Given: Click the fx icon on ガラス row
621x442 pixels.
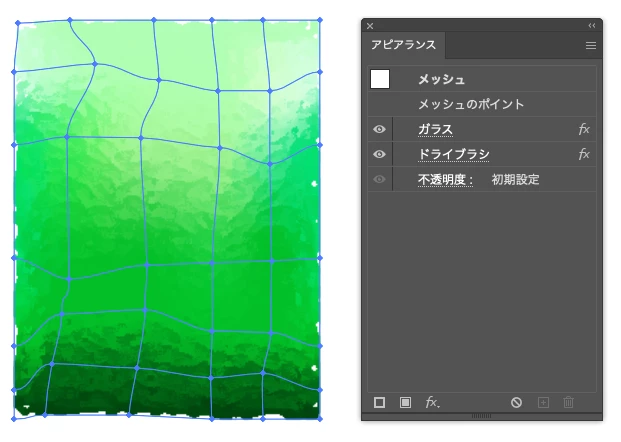Looking at the screenshot, I should pos(584,129).
